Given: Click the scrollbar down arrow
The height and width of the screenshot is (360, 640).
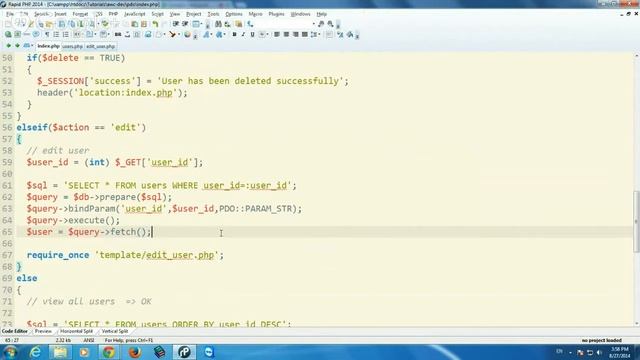Looking at the screenshot, I should point(636,323).
